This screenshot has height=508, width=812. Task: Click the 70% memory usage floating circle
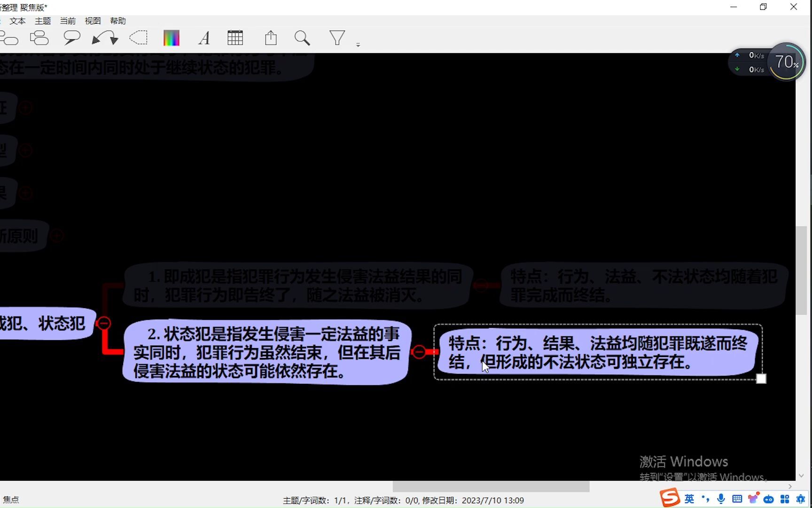[786, 62]
